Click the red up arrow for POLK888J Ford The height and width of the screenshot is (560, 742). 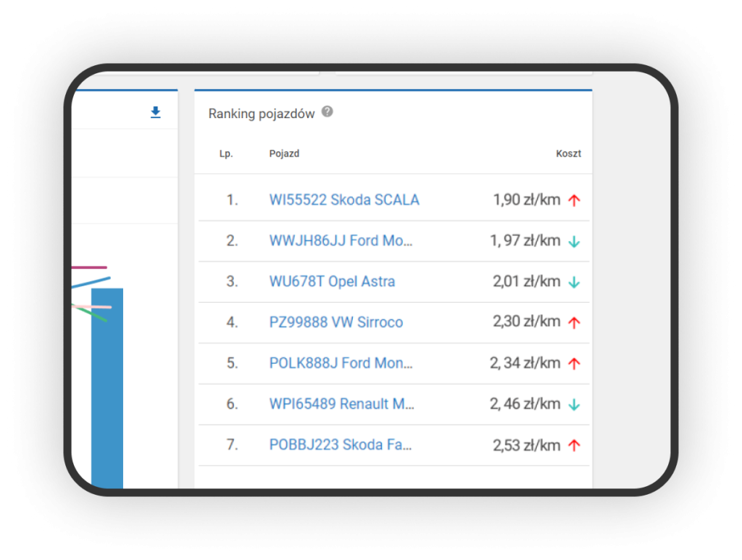click(x=574, y=363)
